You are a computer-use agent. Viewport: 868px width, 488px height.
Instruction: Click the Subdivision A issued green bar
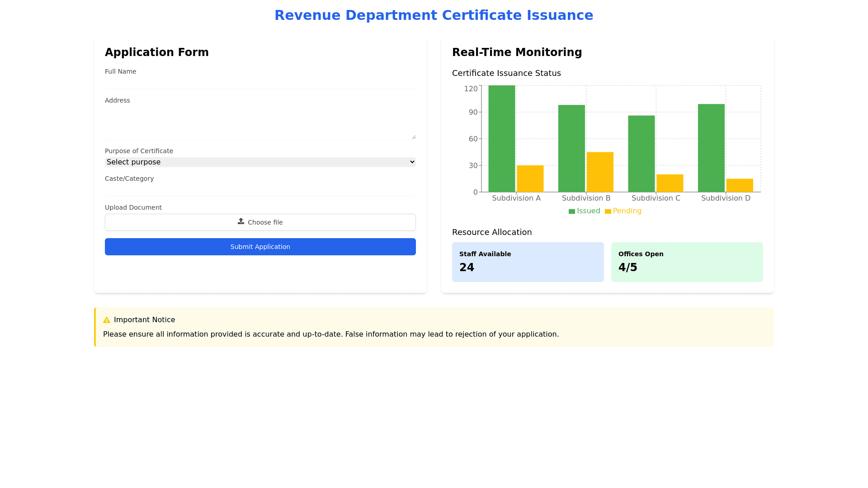coord(501,139)
